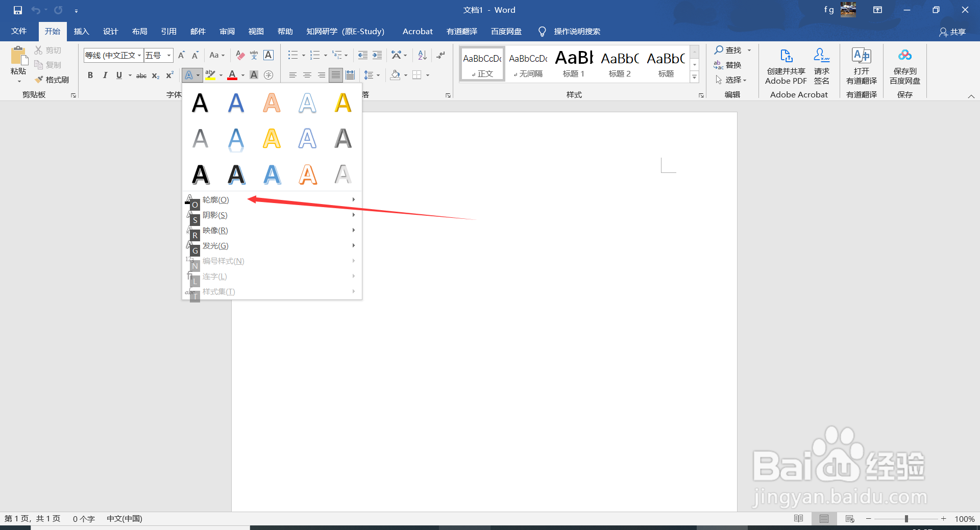Open the Outline (轮廓) submenu
The height and width of the screenshot is (530, 980).
(272, 199)
